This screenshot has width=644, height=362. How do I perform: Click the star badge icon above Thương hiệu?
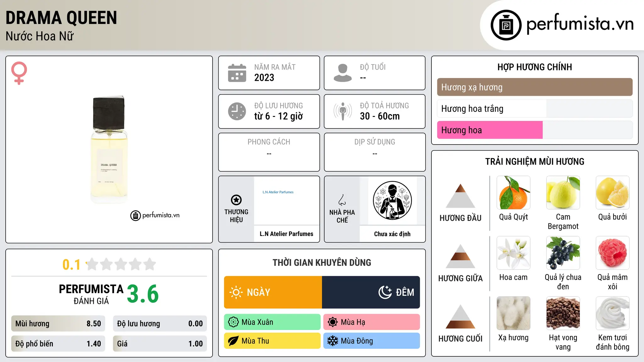236,200
